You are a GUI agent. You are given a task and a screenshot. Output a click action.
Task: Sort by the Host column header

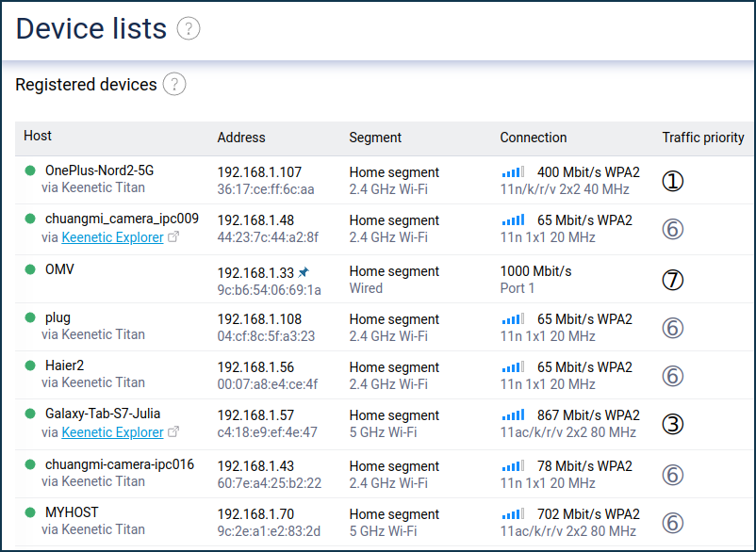38,136
